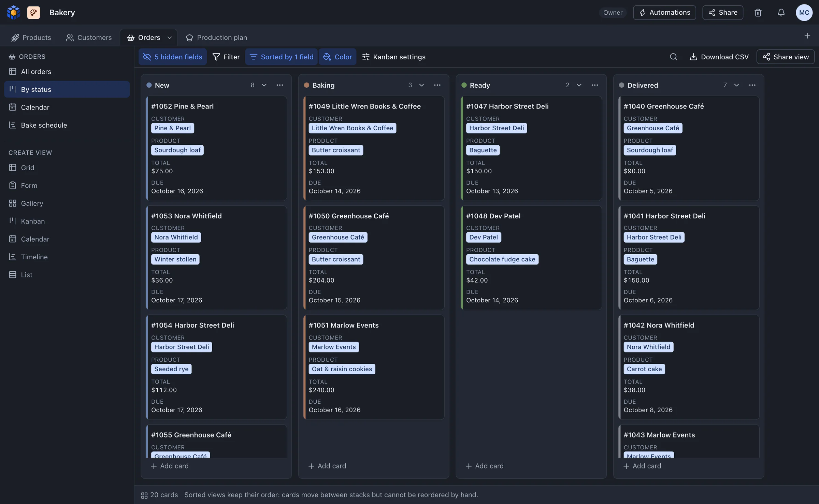819x504 pixels.
Task: Open the Orders tab dropdown arrow
Action: [x=170, y=38]
